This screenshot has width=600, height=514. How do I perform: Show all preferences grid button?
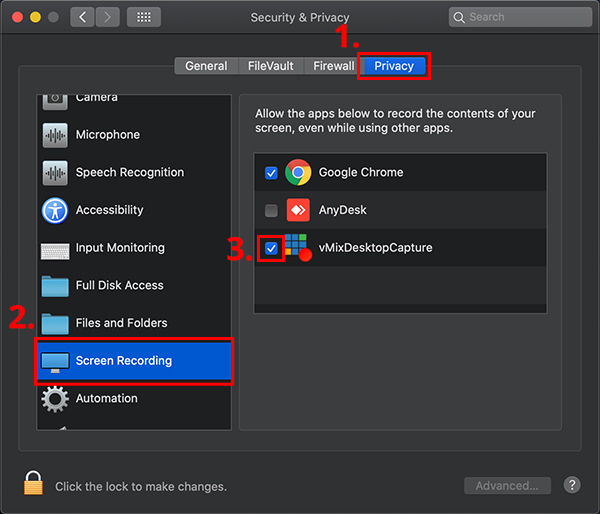pos(143,17)
